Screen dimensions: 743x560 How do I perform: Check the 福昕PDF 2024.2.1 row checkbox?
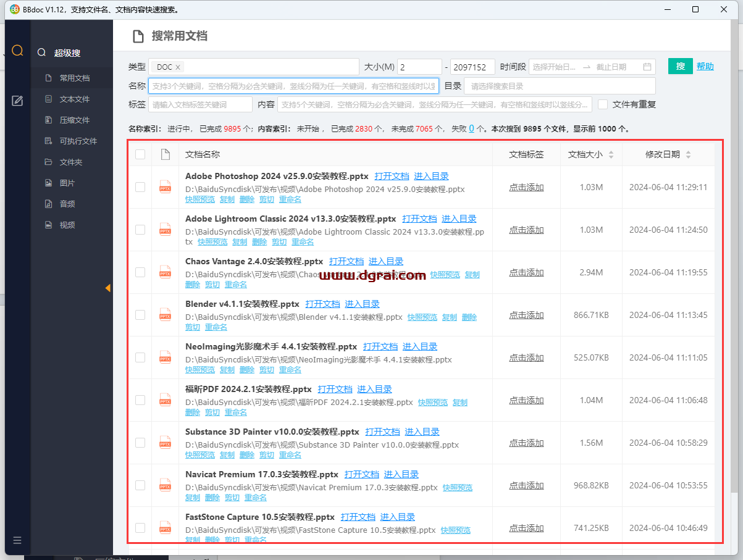click(140, 400)
